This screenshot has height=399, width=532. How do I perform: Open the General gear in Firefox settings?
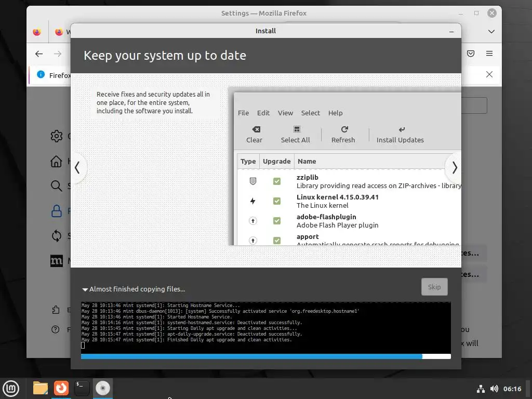tap(56, 136)
